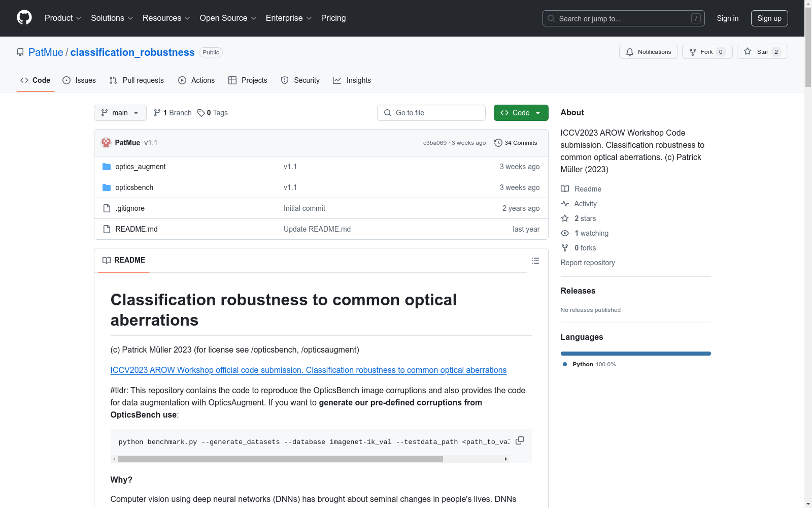Click the GitHub Octocat logo
Viewport: 812px width, 508px height.
click(x=24, y=18)
